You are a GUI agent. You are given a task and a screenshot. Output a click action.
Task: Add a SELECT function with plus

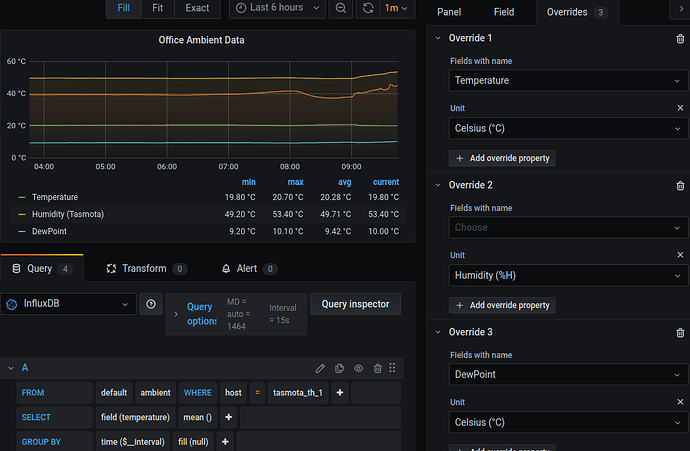pyautogui.click(x=228, y=418)
